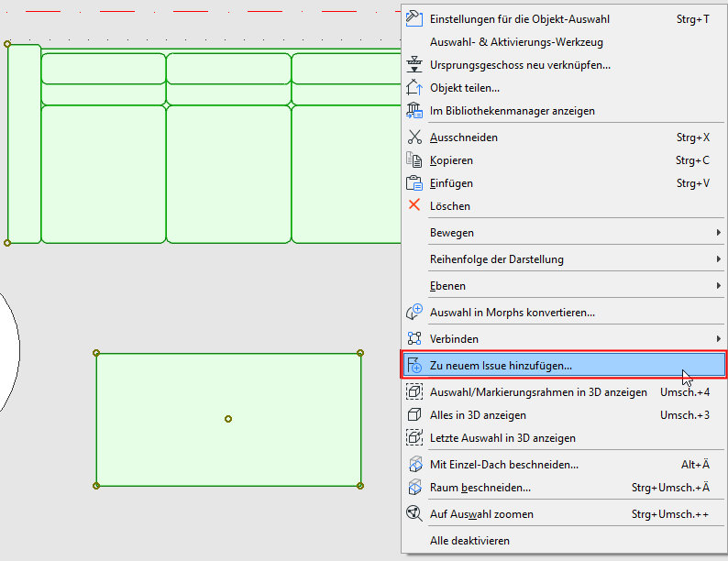Screen dimensions: 728x561
Task: Click the Strg+C shortcut text
Action: pos(693,160)
